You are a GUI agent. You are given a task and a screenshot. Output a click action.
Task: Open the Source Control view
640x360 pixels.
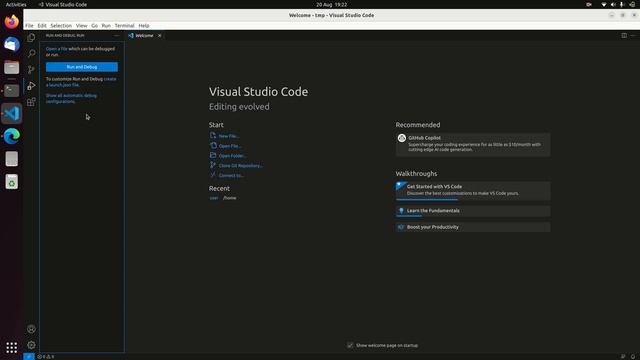click(x=31, y=69)
